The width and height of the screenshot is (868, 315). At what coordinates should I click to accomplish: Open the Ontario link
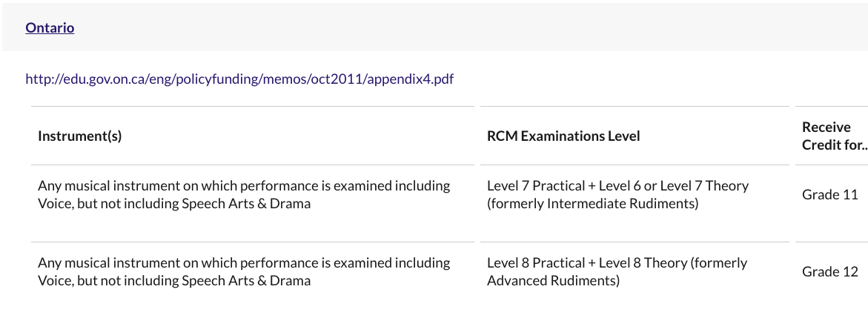click(50, 27)
